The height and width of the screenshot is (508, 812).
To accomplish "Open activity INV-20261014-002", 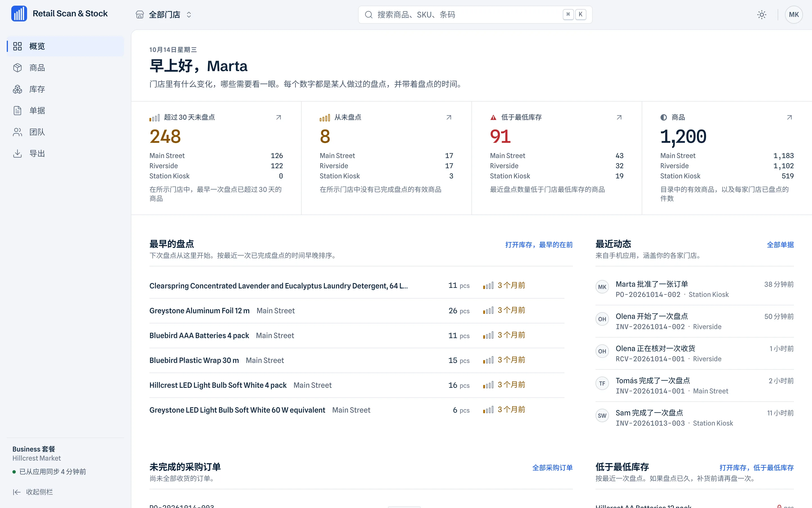I will (x=694, y=321).
